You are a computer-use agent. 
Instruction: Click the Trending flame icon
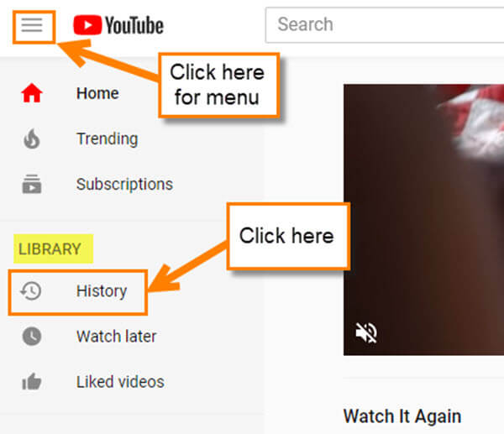(32, 139)
